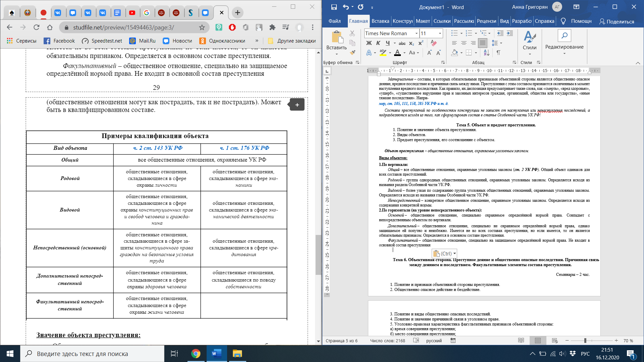Open the Search icon above Редактирование
This screenshot has width=644, height=362.
565,36
